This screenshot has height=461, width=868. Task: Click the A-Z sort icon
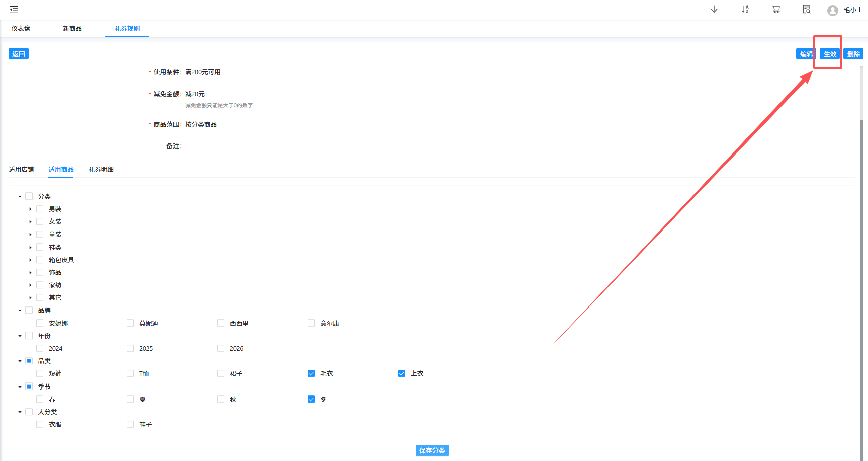[745, 10]
